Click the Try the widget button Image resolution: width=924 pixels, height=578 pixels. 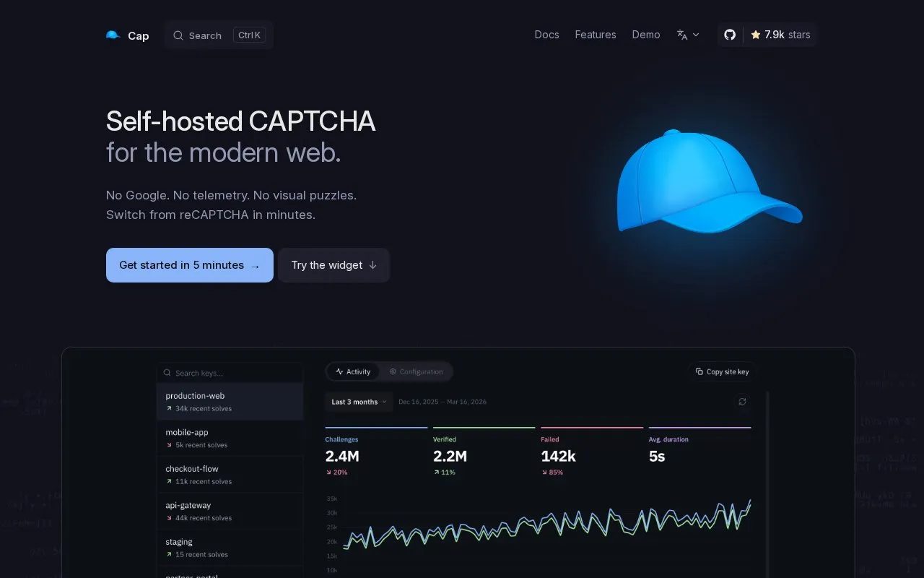(334, 265)
